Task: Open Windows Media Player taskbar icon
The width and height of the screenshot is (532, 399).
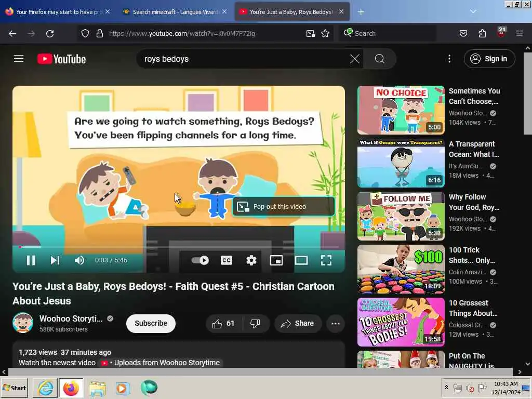Action: click(123, 388)
